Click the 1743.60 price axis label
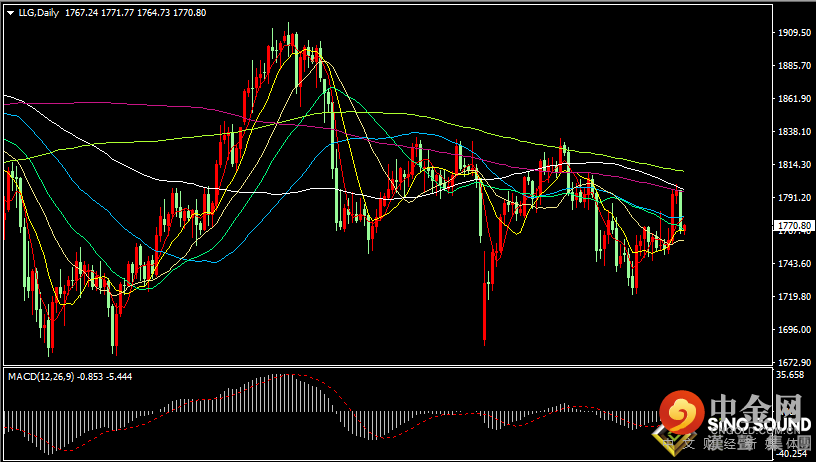 click(795, 264)
